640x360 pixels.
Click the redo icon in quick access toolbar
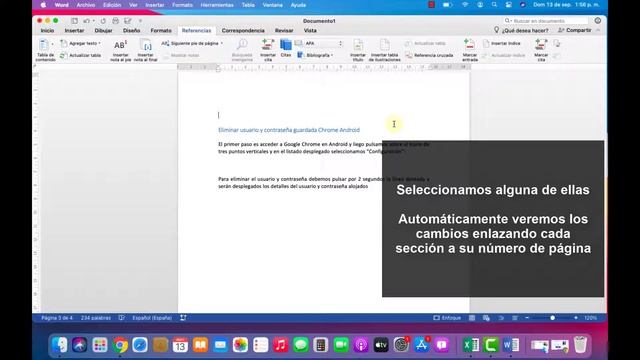(103, 21)
